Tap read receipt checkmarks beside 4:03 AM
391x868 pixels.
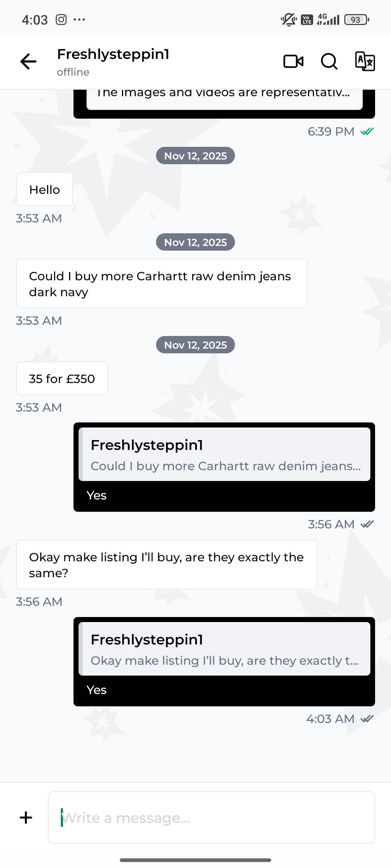[x=367, y=719]
